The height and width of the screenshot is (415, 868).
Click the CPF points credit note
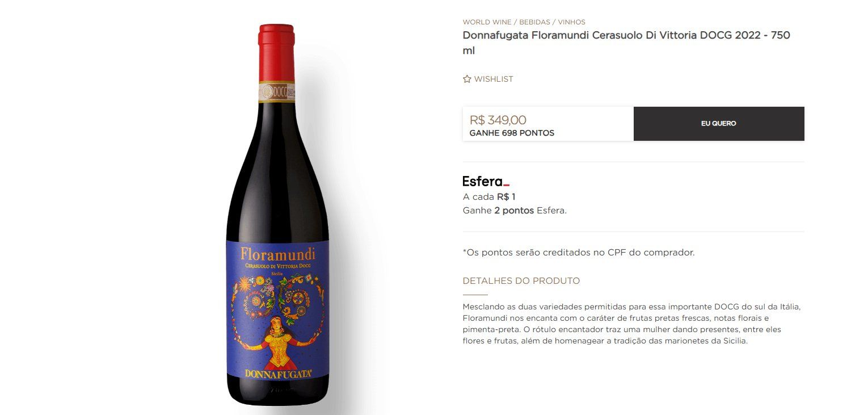tap(579, 253)
